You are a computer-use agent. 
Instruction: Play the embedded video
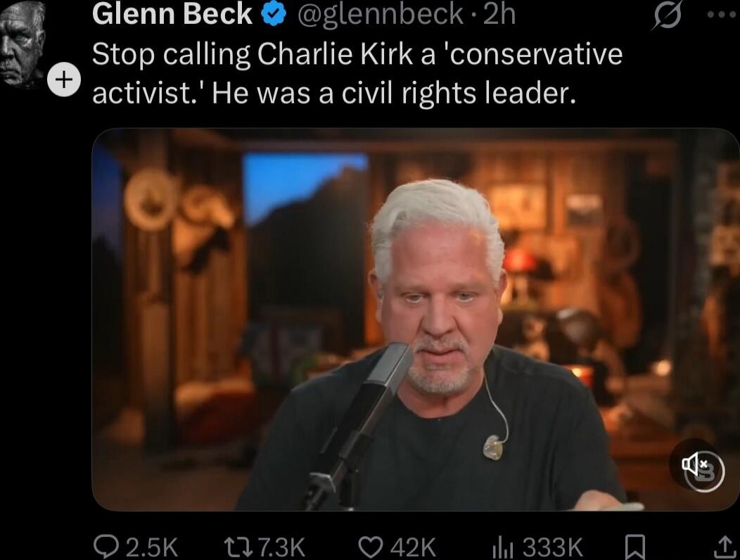click(x=416, y=319)
